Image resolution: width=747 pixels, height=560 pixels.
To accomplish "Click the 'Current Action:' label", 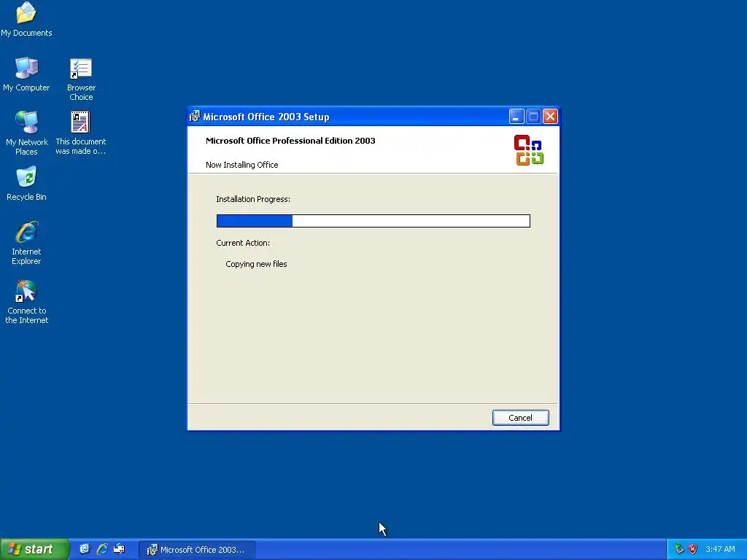I will (x=243, y=243).
